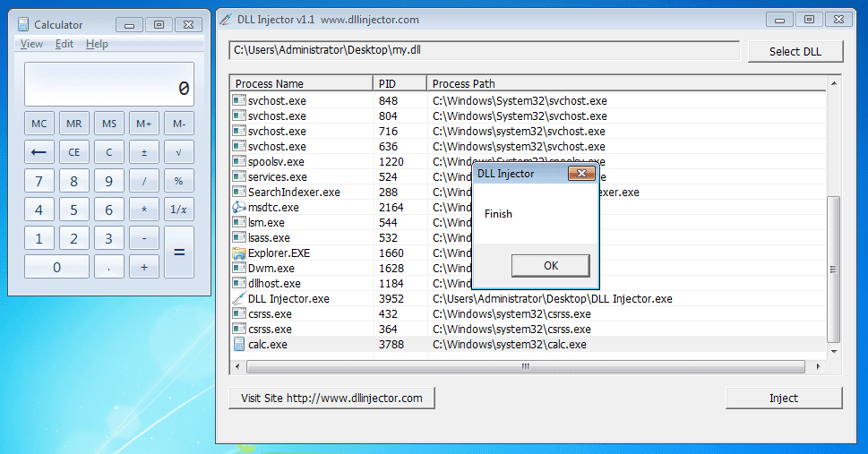Open the Calculator Edit menu
Viewport: 868px width, 454px height.
pos(64,44)
